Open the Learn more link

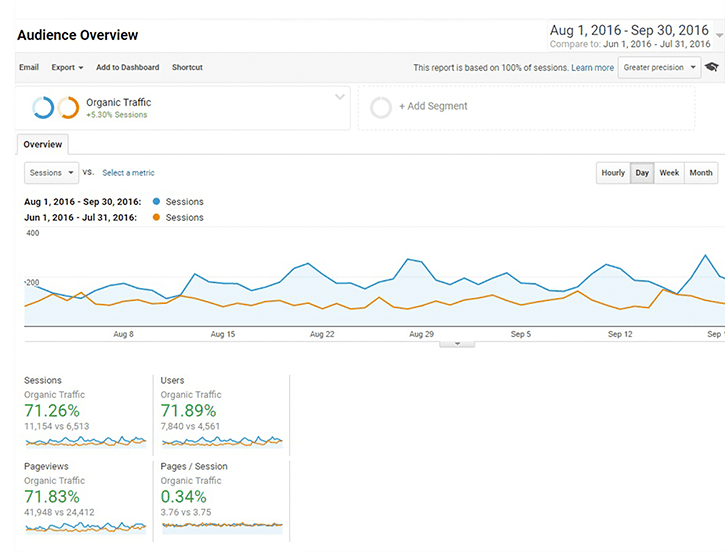[592, 68]
